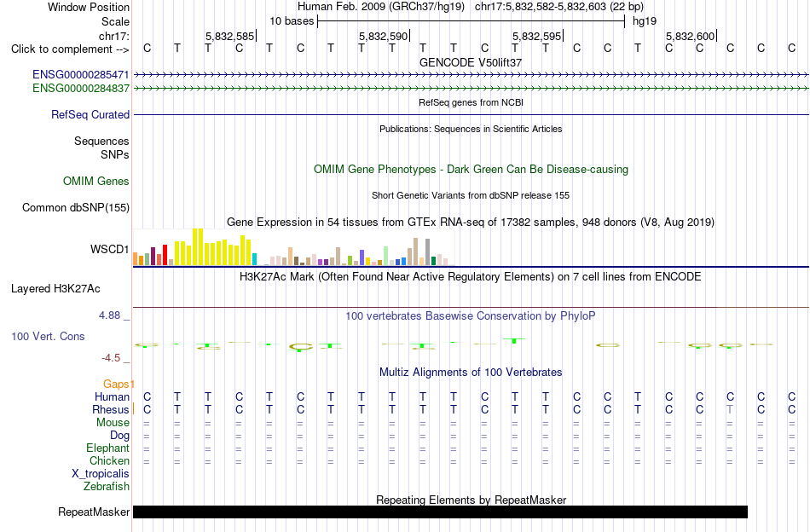Screen dimensions: 810x532
Task: Click the black RepeatMasker element bar
Action: pyautogui.click(x=440, y=512)
